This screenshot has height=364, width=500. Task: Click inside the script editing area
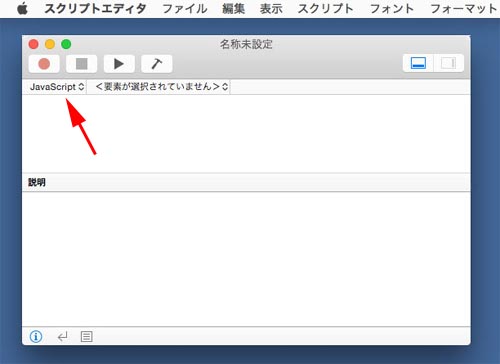click(x=246, y=133)
